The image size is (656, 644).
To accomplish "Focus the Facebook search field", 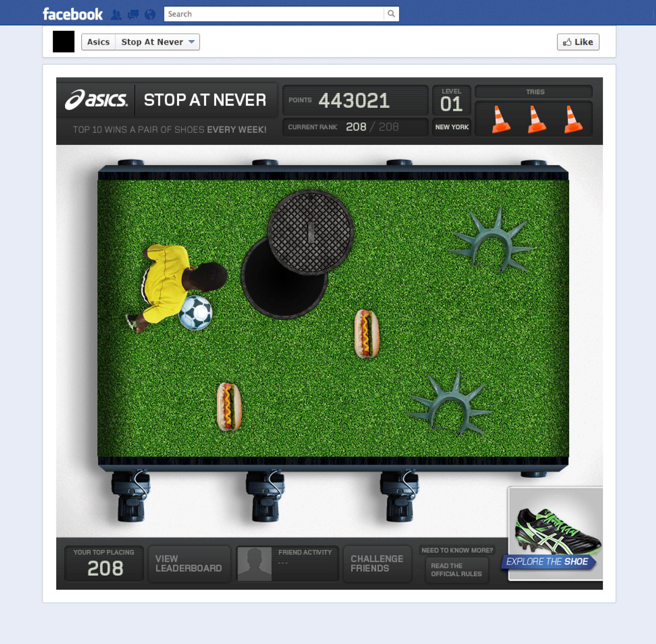I will pos(274,14).
